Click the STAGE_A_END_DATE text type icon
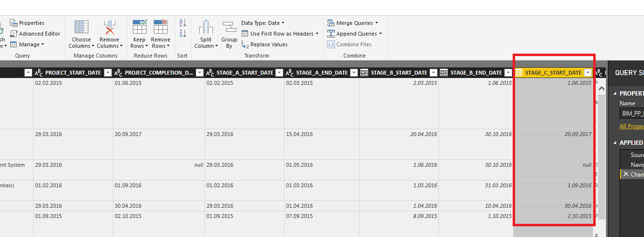Viewport: 644px width, 237px height. coord(290,73)
